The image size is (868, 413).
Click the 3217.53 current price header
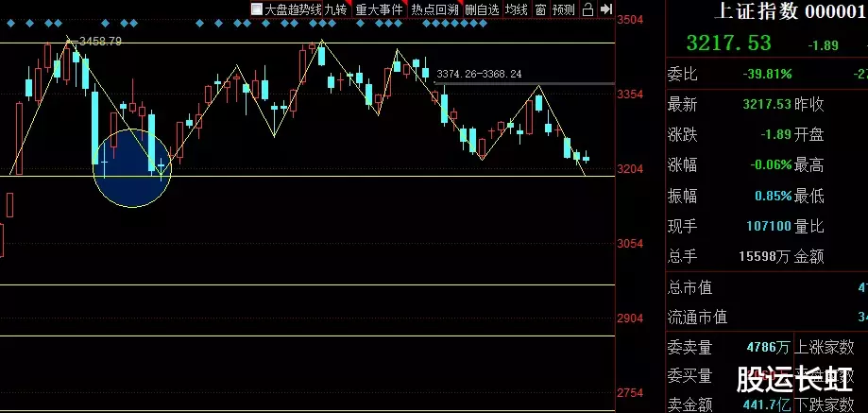click(x=728, y=43)
